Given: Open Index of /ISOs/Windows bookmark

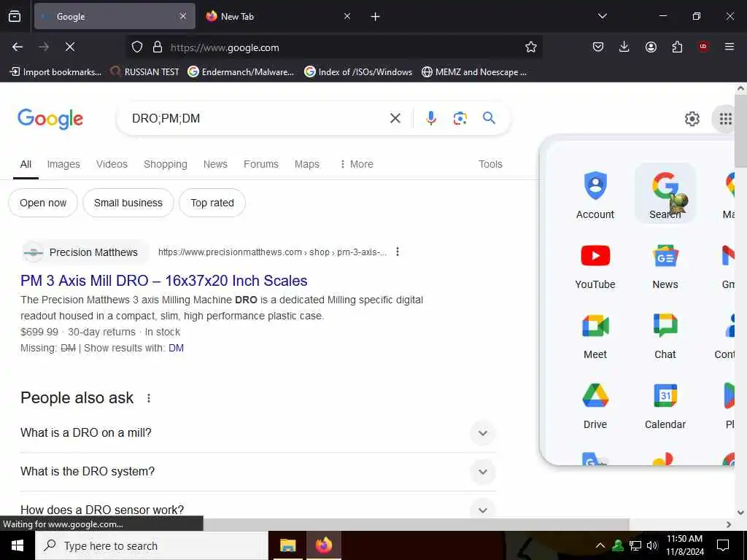Looking at the screenshot, I should (x=358, y=72).
